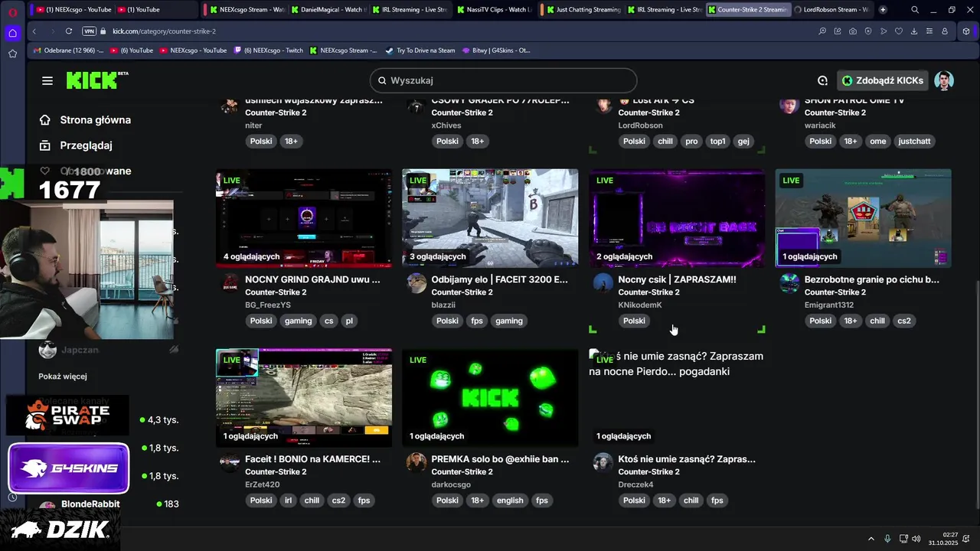Click the BlondeRabbit recommended channel
Viewport: 980px width, 551px height.
click(x=90, y=504)
